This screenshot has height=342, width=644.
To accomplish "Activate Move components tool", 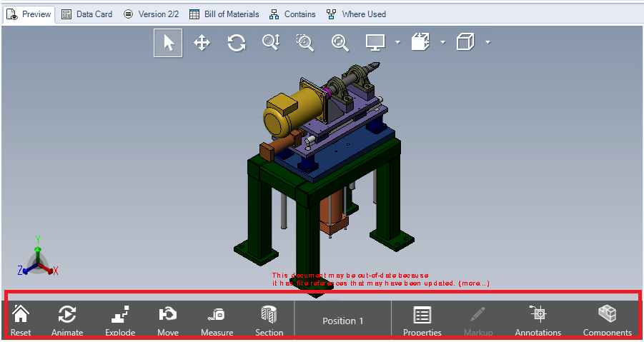I will [168, 321].
